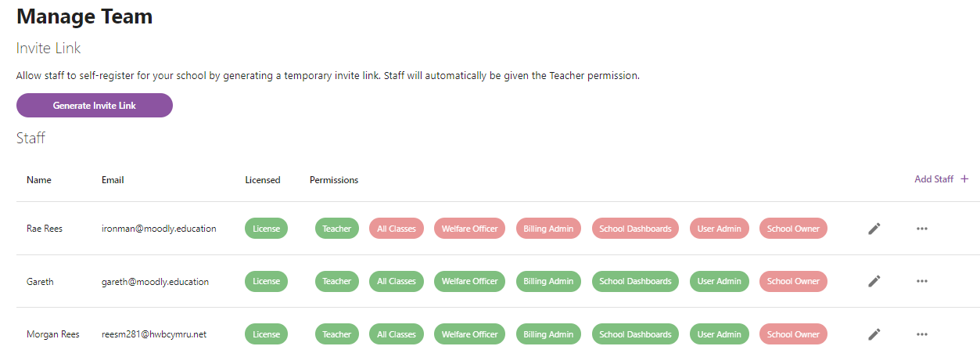Click the Name column header

[39, 180]
